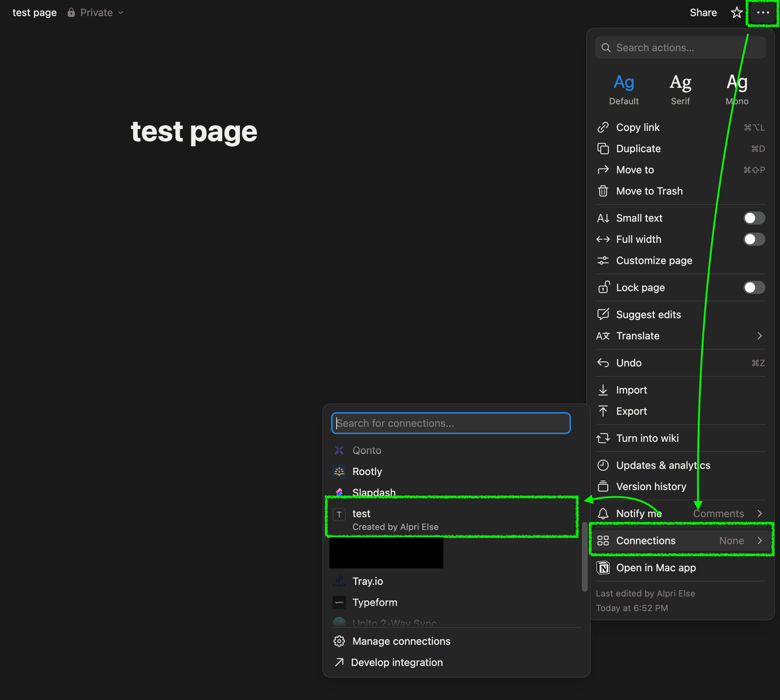Screen dimensions: 780x700
Task: Click the Move to Trash icon
Action: 603,191
